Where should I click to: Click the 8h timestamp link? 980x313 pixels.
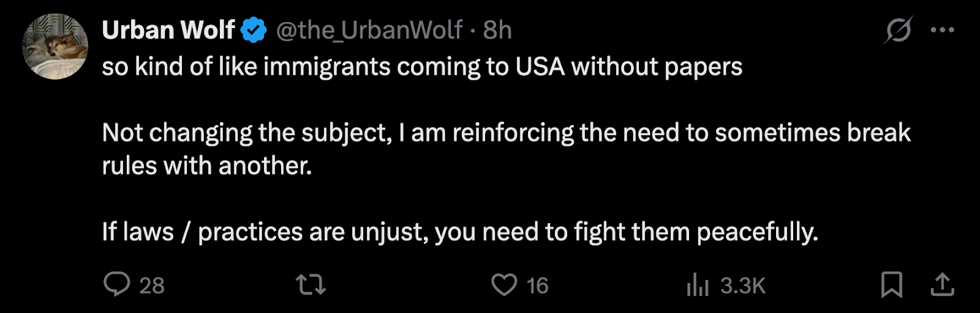(x=497, y=30)
